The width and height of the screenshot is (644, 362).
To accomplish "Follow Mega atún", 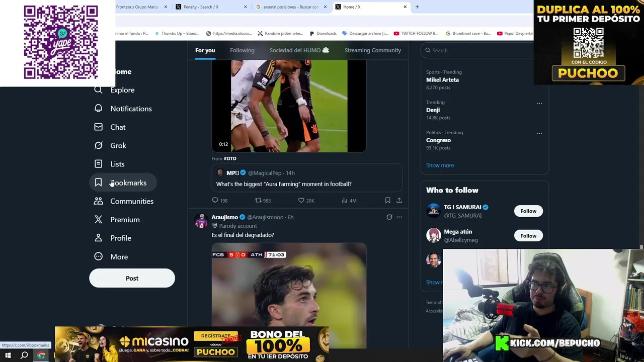I will 528,236.
